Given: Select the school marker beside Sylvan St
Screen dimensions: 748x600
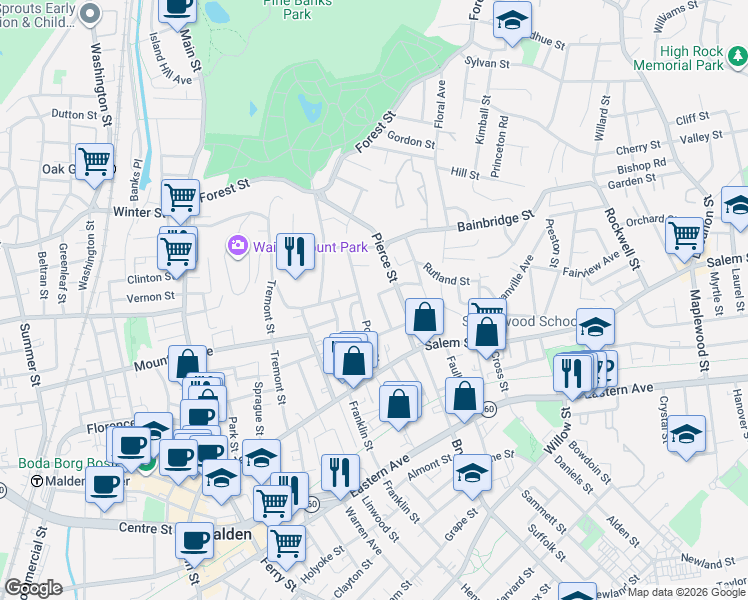Looking at the screenshot, I should point(512,21).
